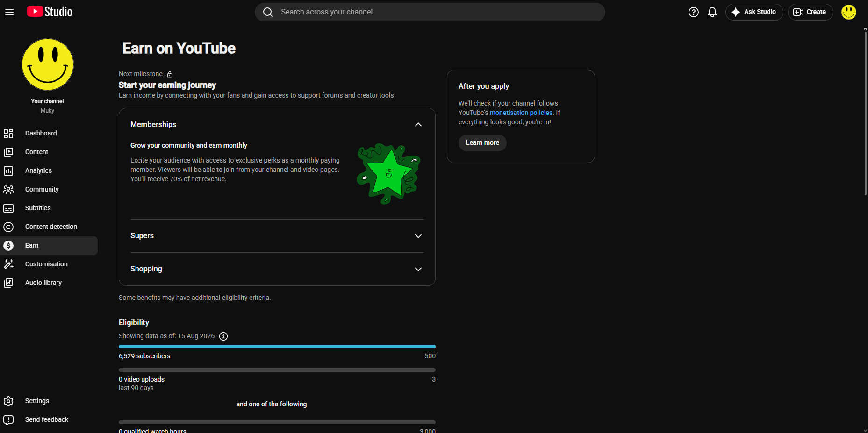
Task: Go to Dashboard in the sidebar
Action: (49, 134)
